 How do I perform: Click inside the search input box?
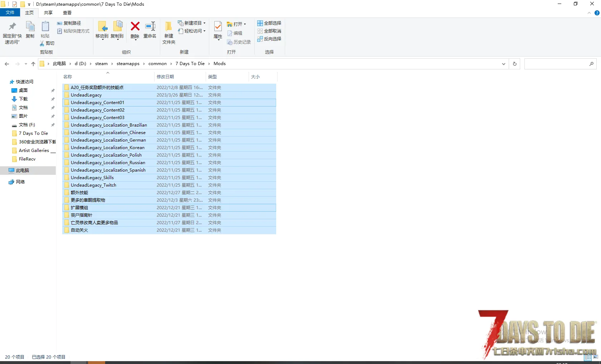click(556, 64)
